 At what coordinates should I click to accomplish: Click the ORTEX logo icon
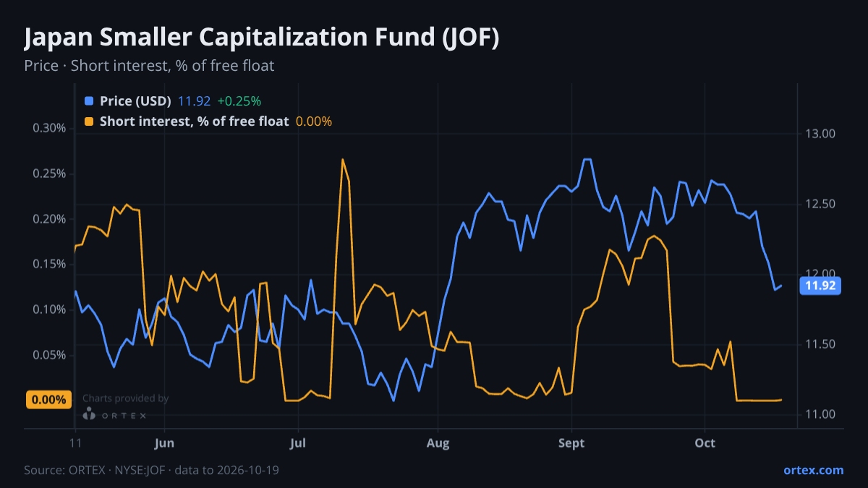[89, 414]
